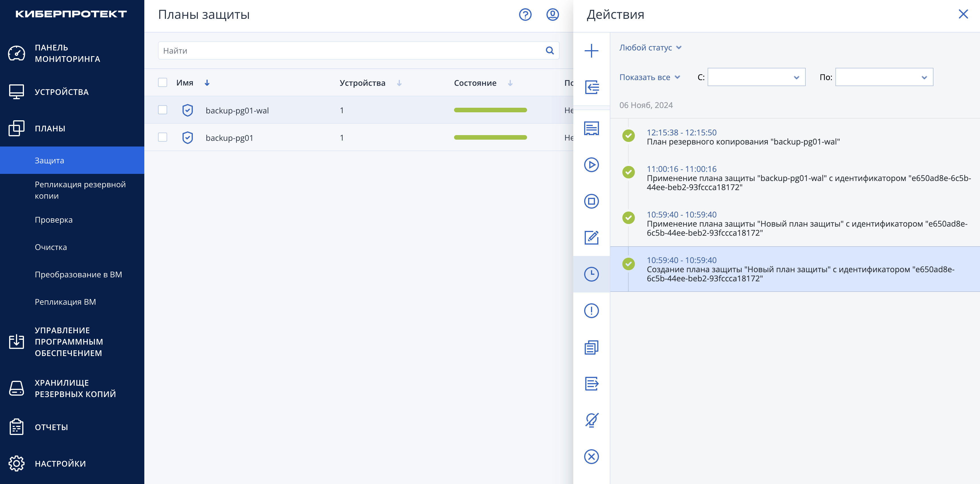Open the 12:15:38 - 12:15:50 activity entry

(x=795, y=137)
